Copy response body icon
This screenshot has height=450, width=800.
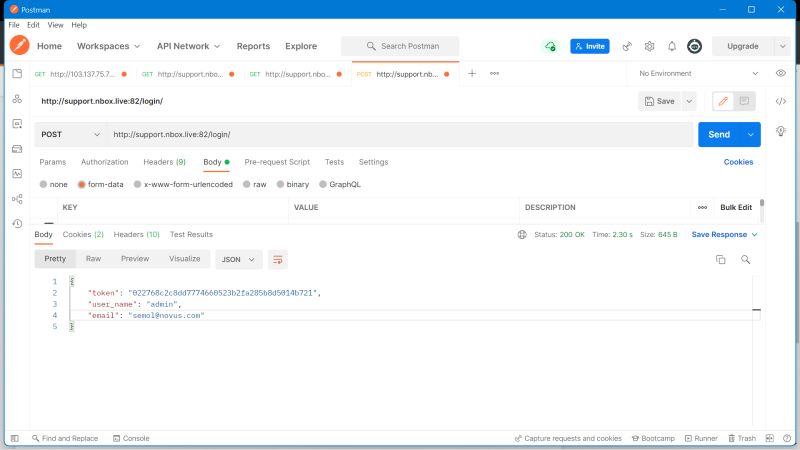click(720, 260)
